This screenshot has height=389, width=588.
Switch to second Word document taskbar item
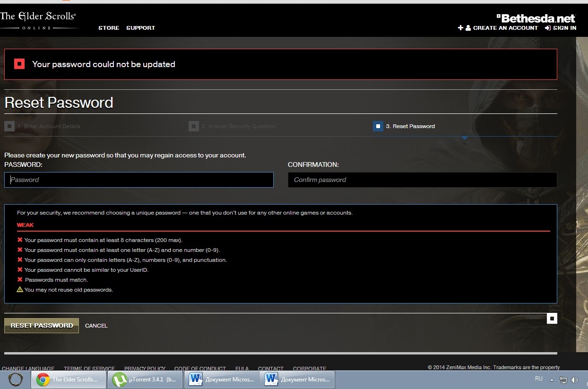point(298,380)
